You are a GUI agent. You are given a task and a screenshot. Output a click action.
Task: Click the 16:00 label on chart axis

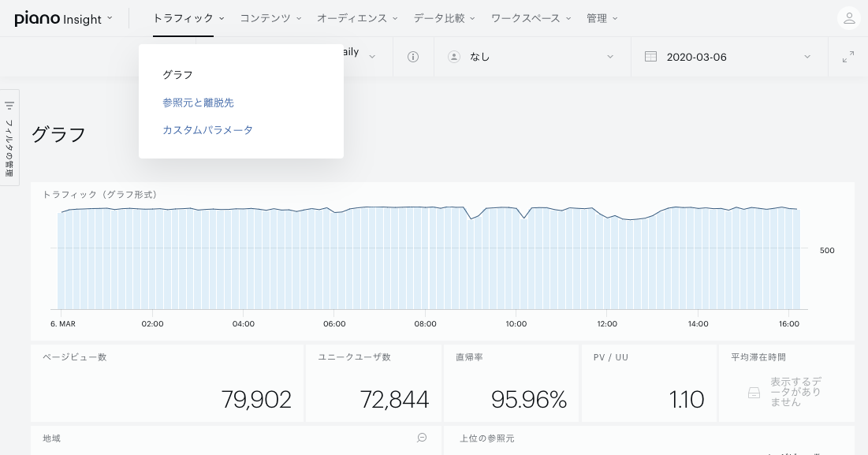(789, 324)
